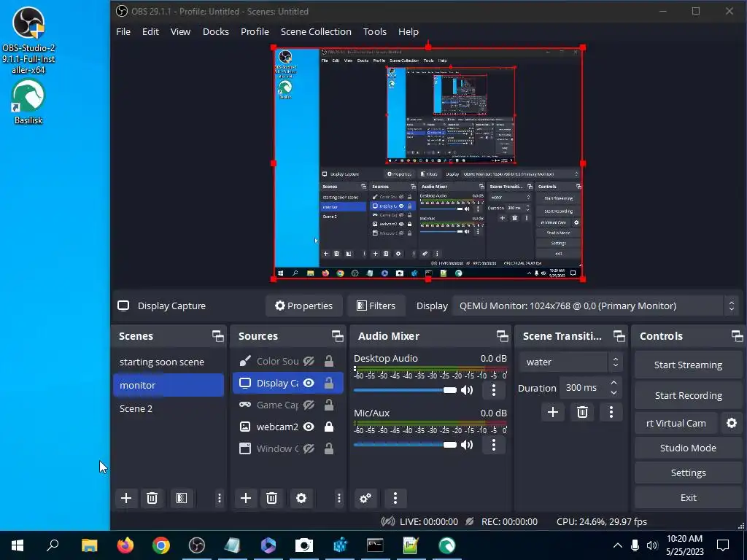Remove the water scene transition
Screen dimensions: 747x560
point(582,412)
